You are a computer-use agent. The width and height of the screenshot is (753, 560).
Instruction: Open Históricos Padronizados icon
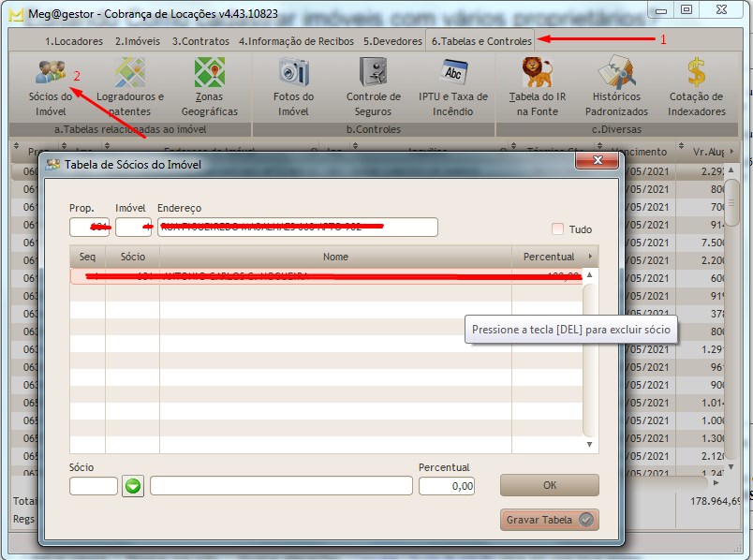(x=616, y=73)
